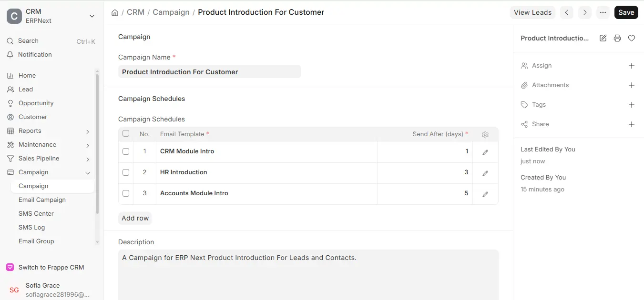Open SMS Center in sidebar

pos(36,214)
